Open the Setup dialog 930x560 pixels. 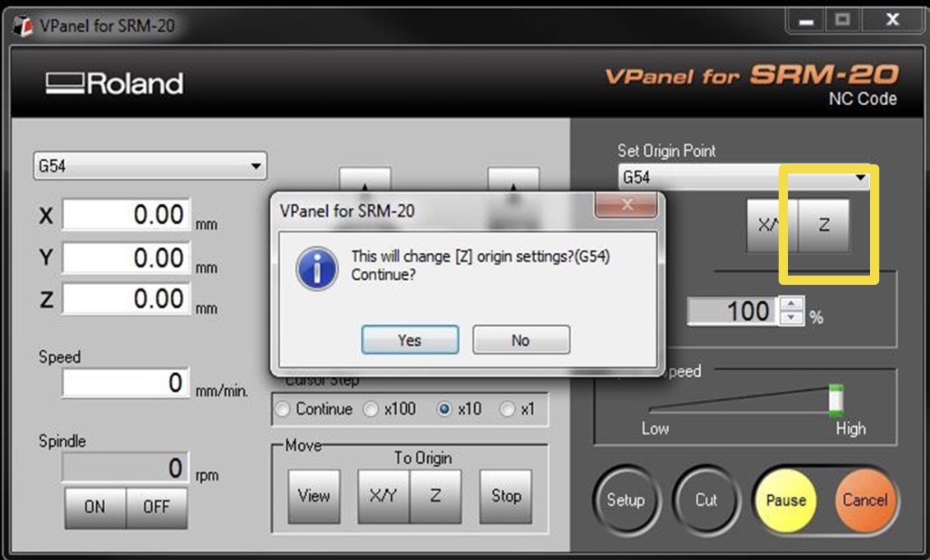(x=626, y=500)
